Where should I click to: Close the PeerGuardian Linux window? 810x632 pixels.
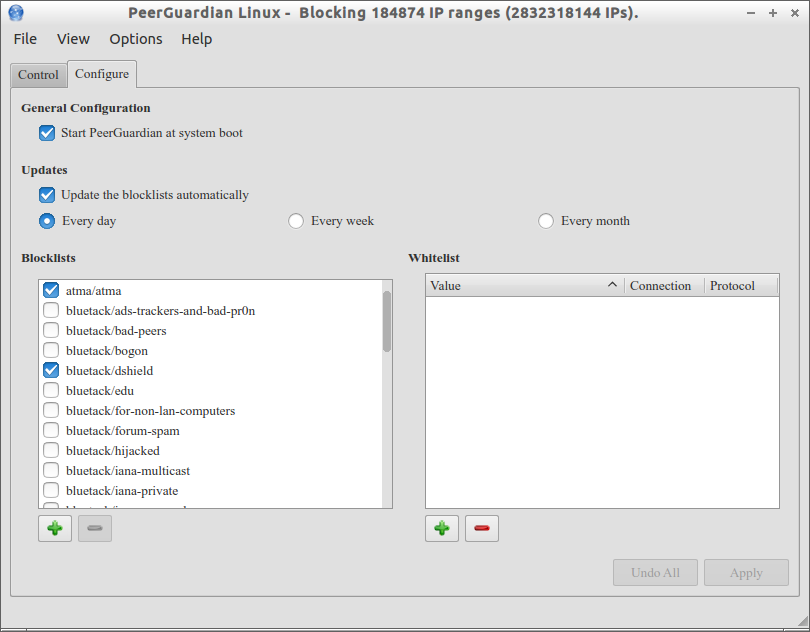coord(795,13)
